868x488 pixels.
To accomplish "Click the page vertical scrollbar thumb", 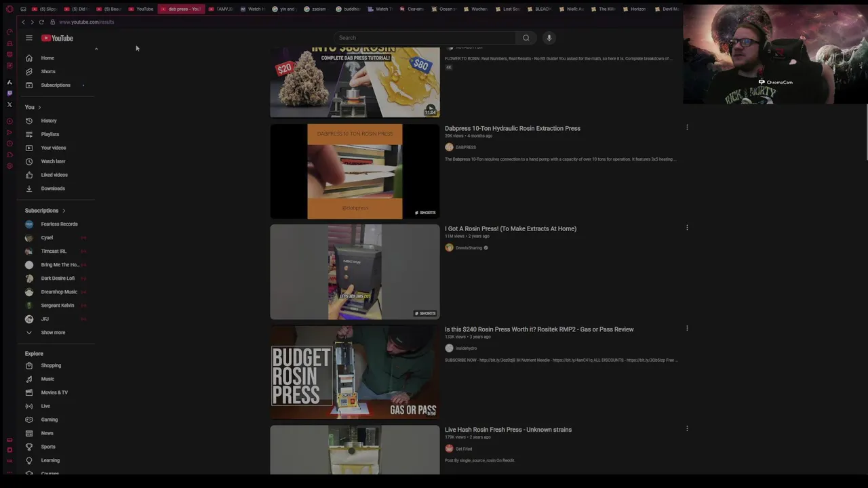I will 867,132.
